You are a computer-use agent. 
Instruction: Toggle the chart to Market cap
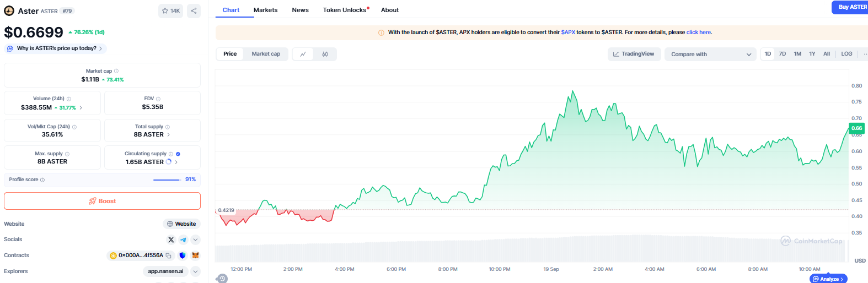click(266, 54)
